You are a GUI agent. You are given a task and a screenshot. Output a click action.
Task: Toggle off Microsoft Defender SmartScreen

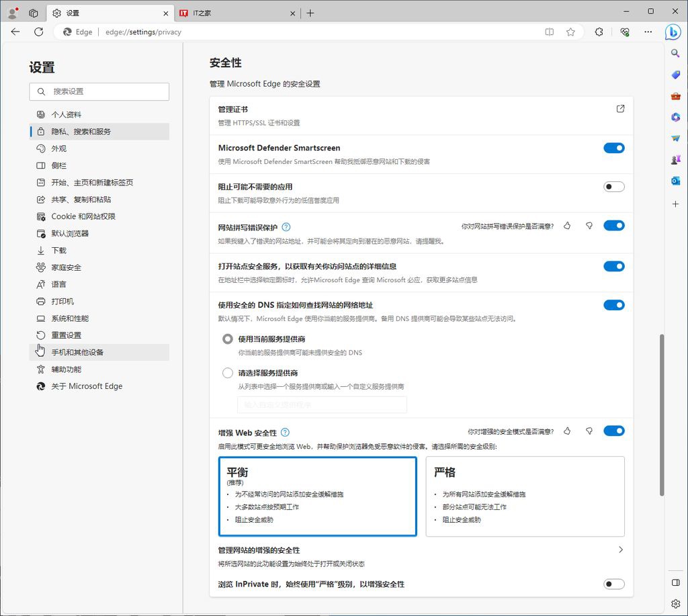613,148
